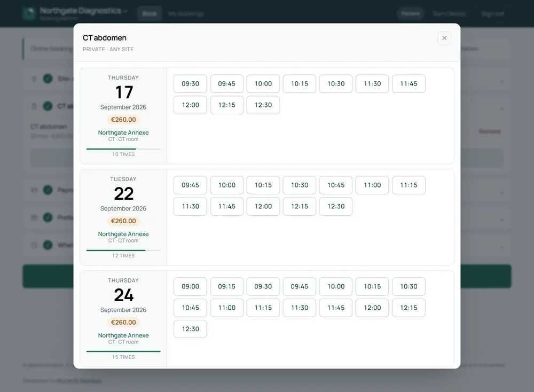Book 10:30 on Thursday 24 September
Viewport: 534px width, 392px height.
[x=409, y=286]
